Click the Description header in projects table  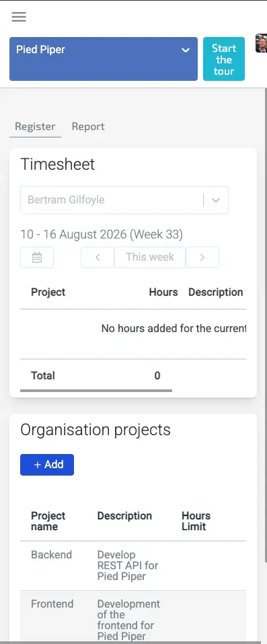124,516
